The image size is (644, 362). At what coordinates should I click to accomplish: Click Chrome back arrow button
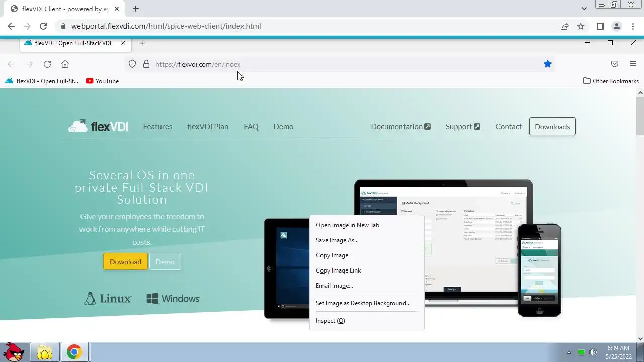pos(11,26)
